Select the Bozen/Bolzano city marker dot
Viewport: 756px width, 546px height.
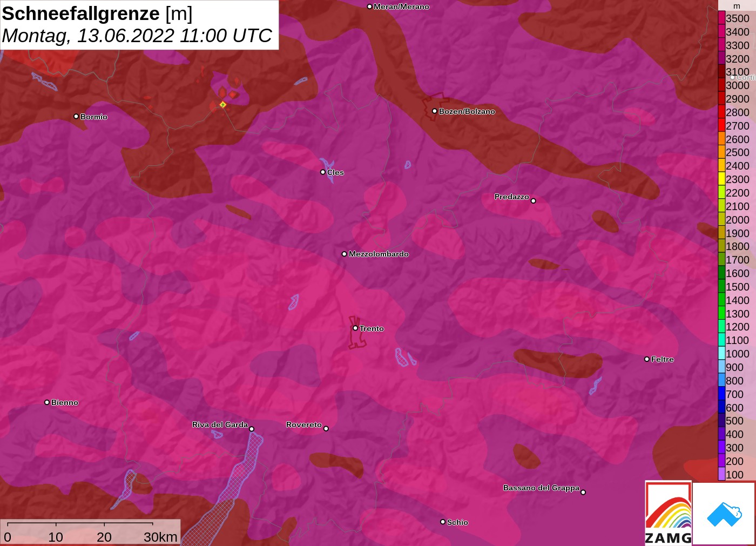[x=435, y=111]
